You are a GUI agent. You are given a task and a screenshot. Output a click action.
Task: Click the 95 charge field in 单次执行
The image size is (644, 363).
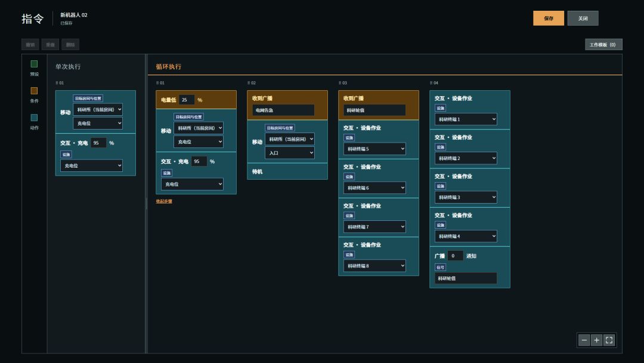pos(98,143)
